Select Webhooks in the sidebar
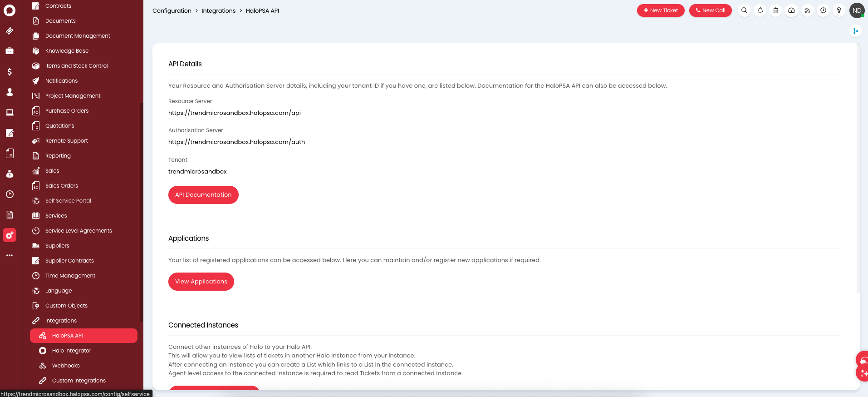Image resolution: width=868 pixels, height=397 pixels. coord(66,366)
